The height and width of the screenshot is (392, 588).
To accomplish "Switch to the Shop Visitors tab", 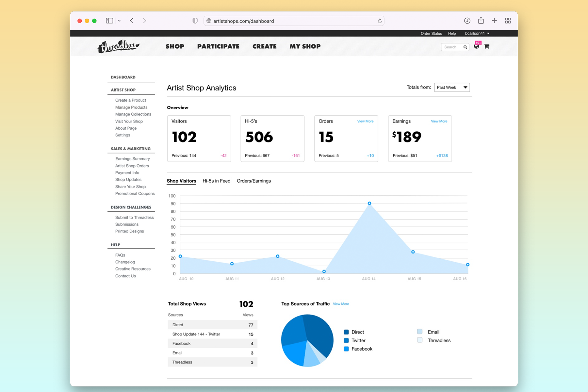I will pos(182,181).
